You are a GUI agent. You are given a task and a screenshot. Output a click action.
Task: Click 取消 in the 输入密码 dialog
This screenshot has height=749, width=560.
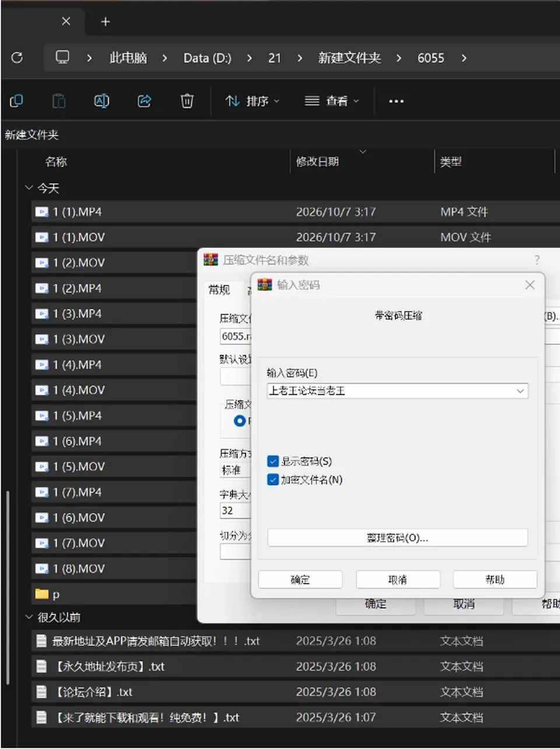(398, 579)
